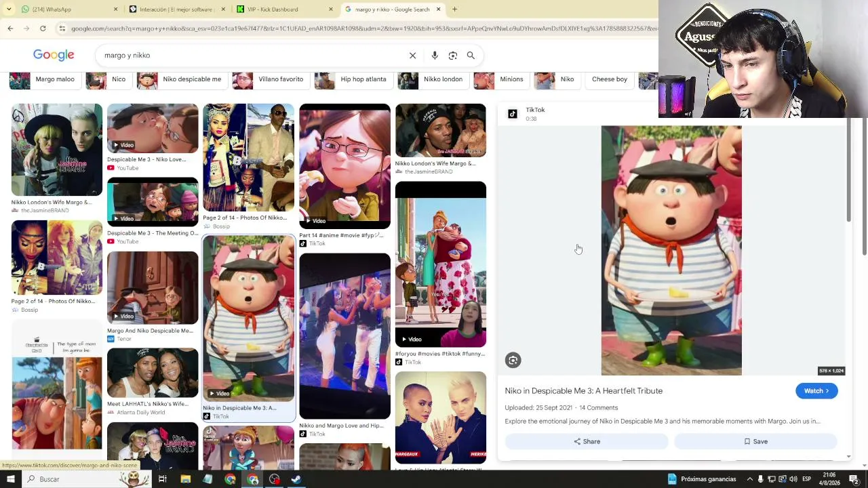Close the WhatsApp tab
This screenshot has height=488, width=868.
click(x=115, y=9)
